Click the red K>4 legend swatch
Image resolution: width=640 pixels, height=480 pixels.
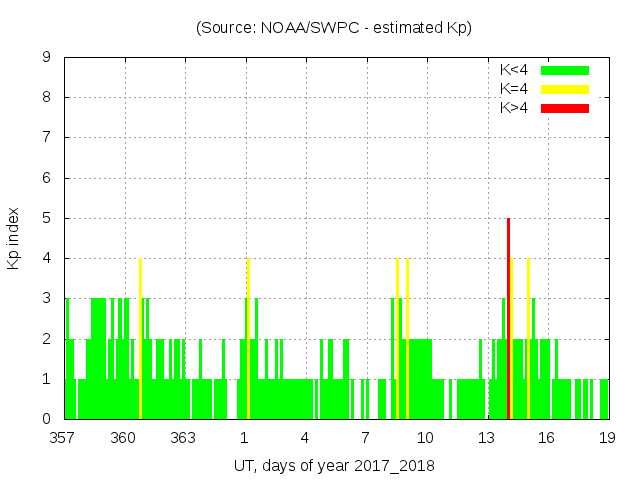click(565, 108)
